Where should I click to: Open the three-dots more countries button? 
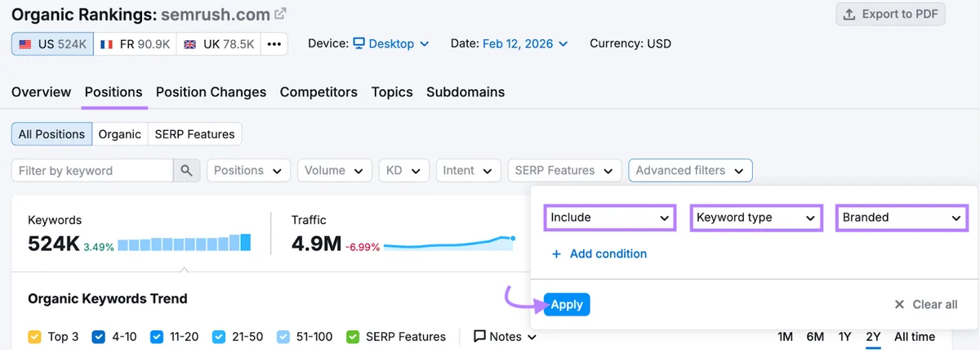pyautogui.click(x=274, y=44)
